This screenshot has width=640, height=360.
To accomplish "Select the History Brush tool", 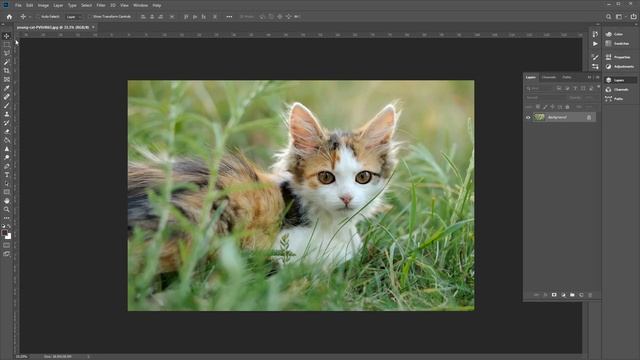I will pos(7,123).
